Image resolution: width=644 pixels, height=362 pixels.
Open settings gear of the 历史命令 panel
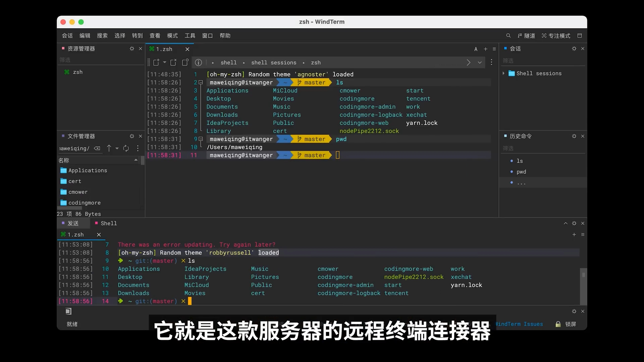pyautogui.click(x=574, y=136)
